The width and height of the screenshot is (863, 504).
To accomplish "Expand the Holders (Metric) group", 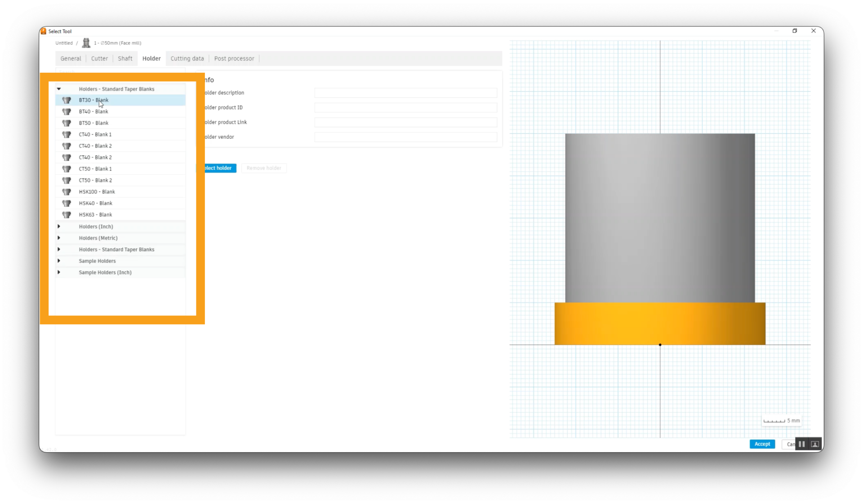I will click(59, 238).
